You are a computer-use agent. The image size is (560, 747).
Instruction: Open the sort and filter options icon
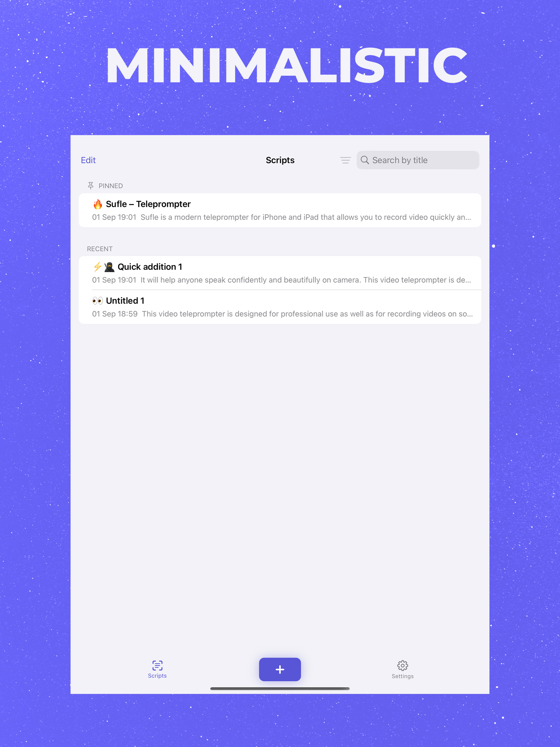point(345,160)
